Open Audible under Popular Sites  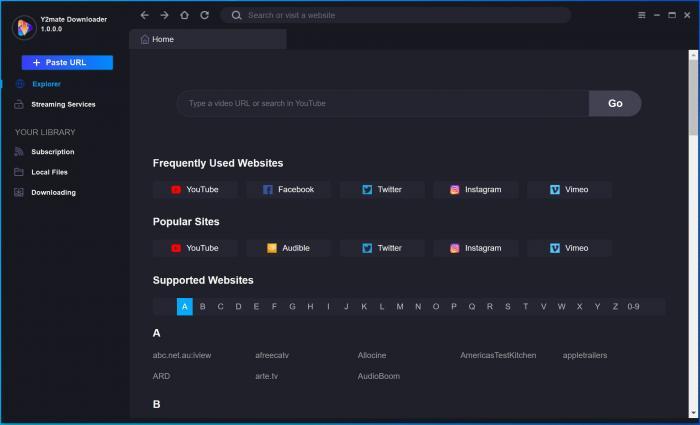pos(288,248)
